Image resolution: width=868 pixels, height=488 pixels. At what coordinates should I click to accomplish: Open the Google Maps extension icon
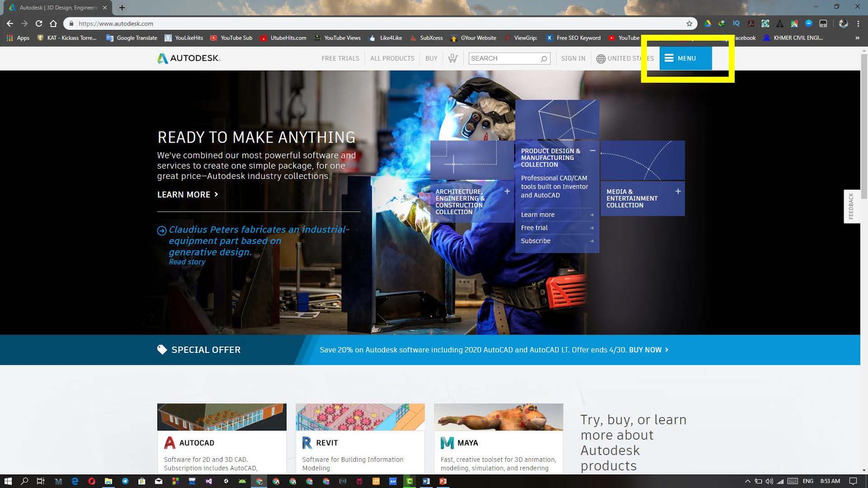794,23
